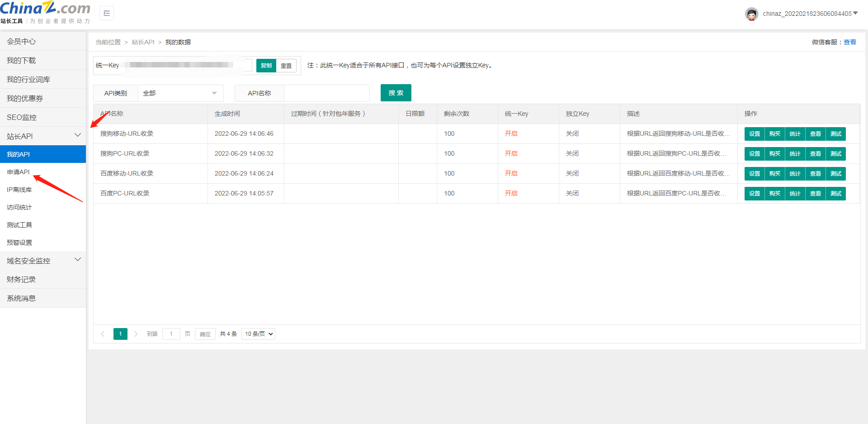Open the account name dropdown menu

tap(810, 14)
